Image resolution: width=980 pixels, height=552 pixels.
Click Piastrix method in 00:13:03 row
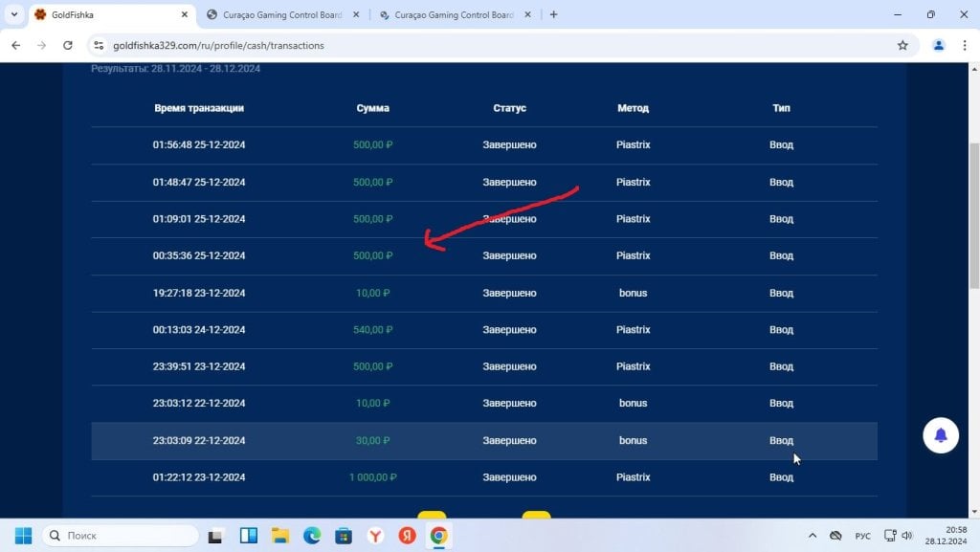634,330
